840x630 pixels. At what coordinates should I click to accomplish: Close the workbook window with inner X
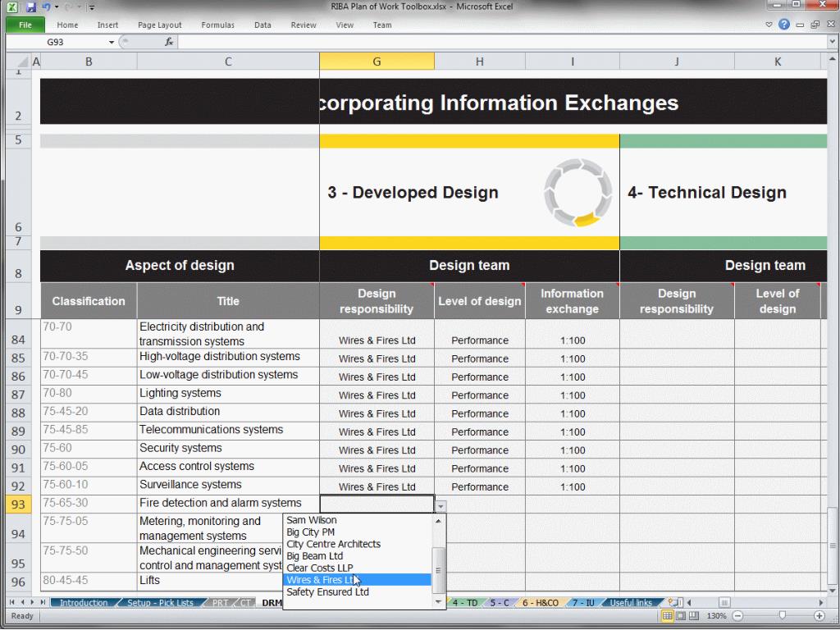[830, 25]
